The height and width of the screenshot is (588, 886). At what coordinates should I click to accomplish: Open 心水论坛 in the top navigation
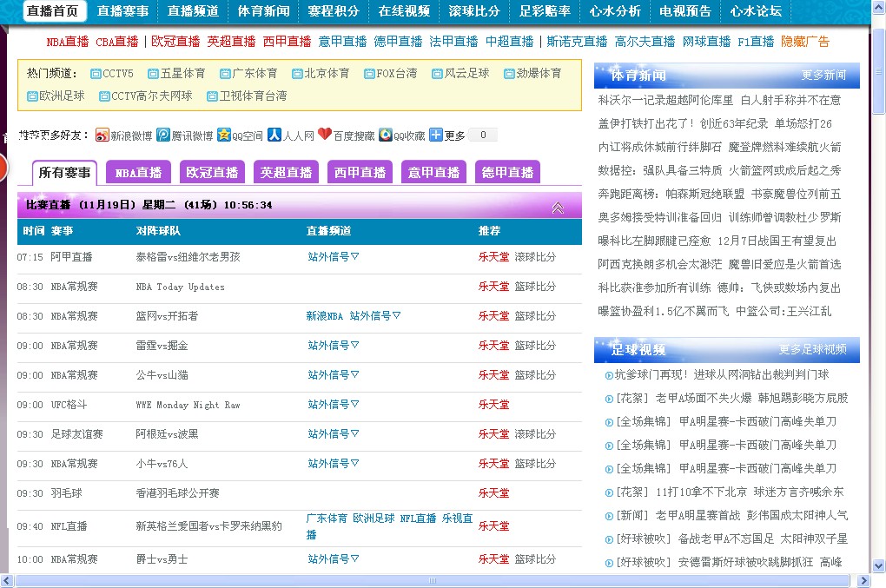click(756, 11)
